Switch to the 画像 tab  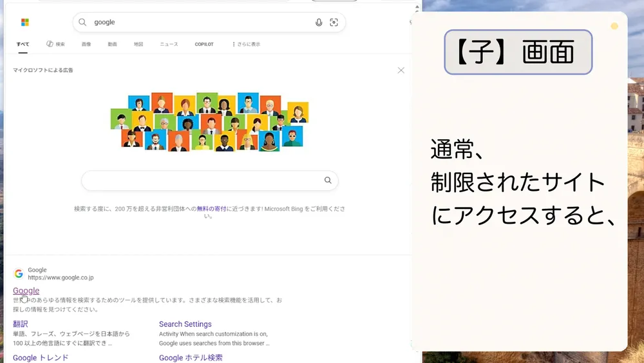[86, 44]
